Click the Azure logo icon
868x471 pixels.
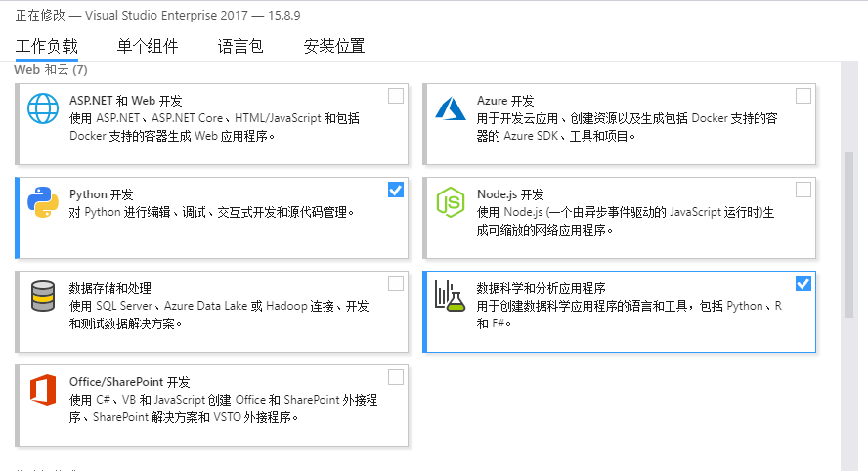(x=451, y=108)
